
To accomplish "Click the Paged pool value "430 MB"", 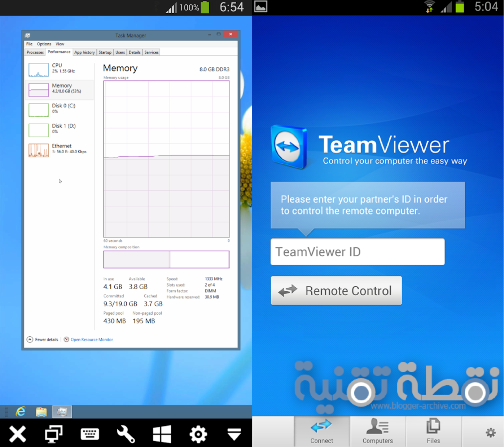I will click(x=114, y=321).
